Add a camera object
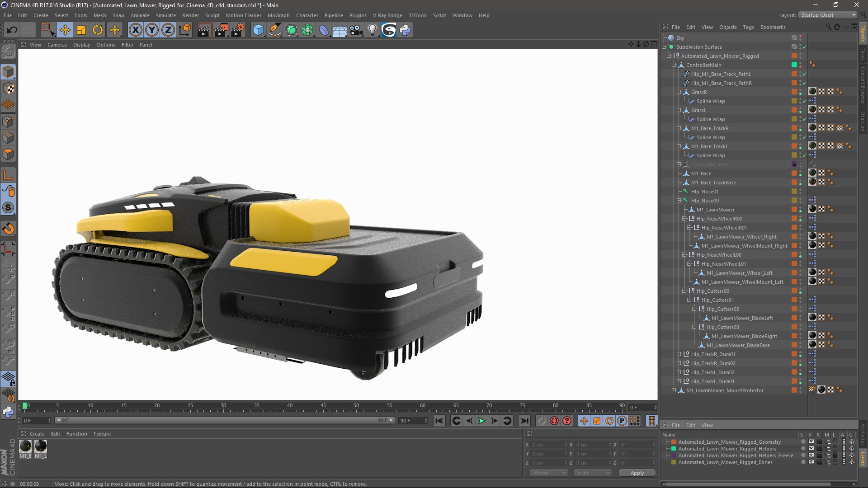This screenshot has height=488, width=868. click(356, 30)
